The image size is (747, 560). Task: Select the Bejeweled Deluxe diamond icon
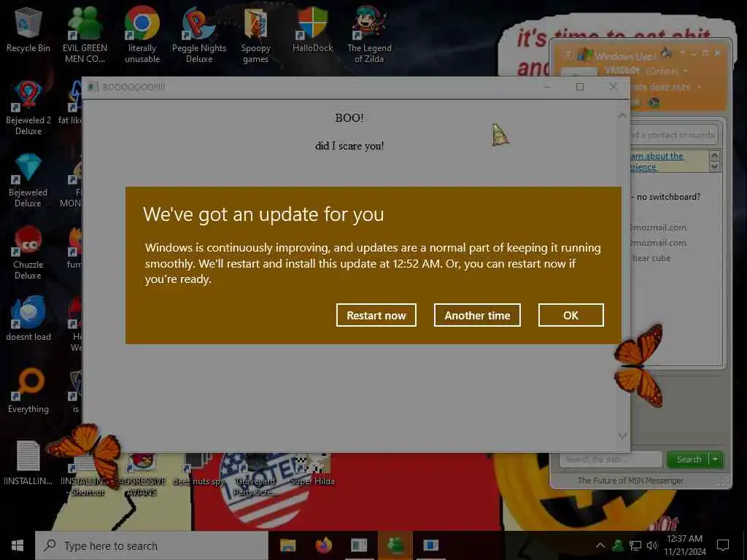28,180
